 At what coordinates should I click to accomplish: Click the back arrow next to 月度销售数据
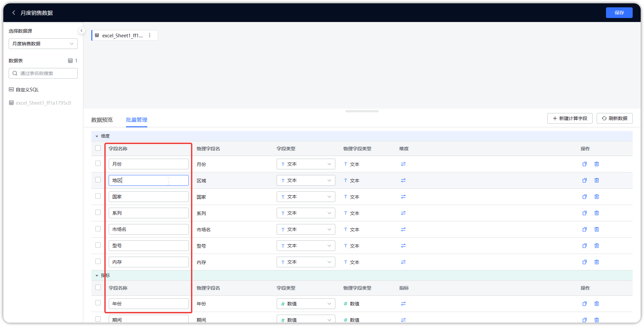(x=14, y=13)
